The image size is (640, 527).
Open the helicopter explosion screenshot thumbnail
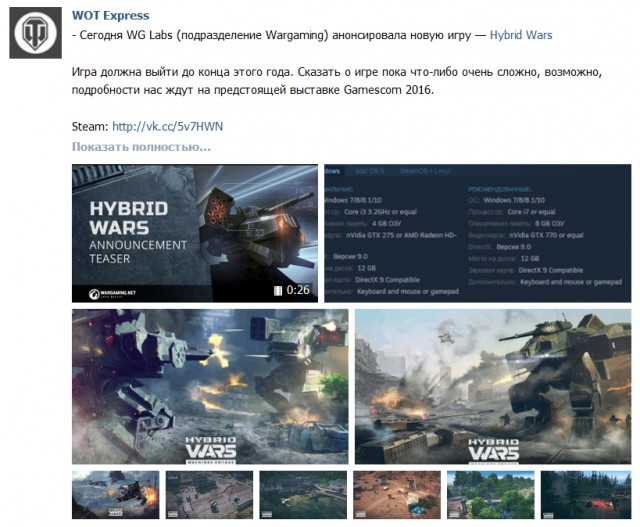116,495
